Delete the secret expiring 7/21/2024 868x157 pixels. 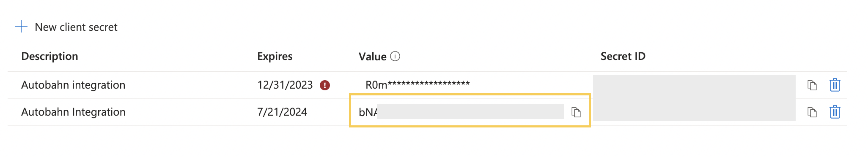(835, 112)
